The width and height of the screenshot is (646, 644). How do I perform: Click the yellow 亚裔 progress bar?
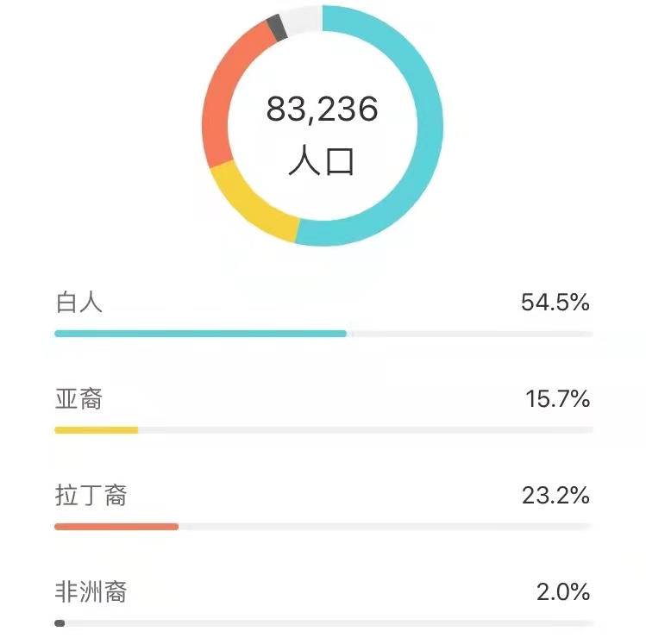97,430
